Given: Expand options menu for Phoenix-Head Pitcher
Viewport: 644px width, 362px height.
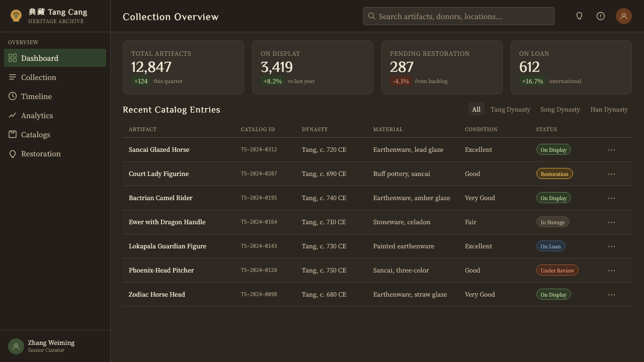Looking at the screenshot, I should tap(612, 270).
